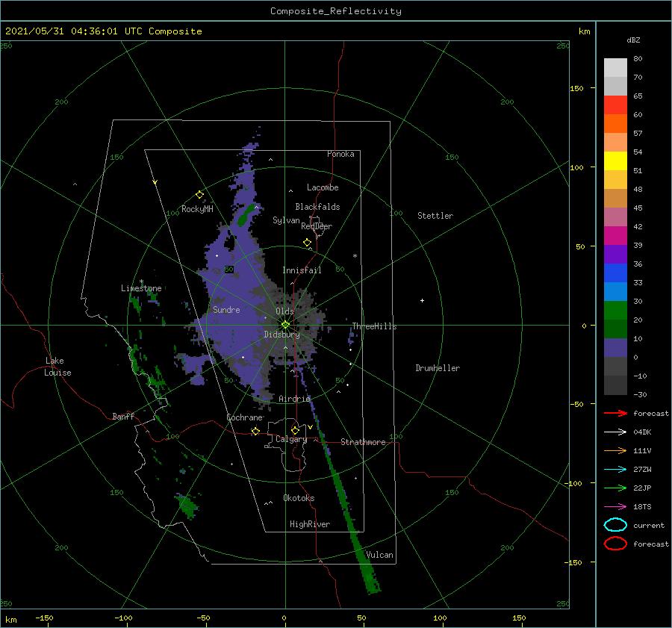Click the HighRiver label
This screenshot has height=628, width=672.
click(310, 524)
